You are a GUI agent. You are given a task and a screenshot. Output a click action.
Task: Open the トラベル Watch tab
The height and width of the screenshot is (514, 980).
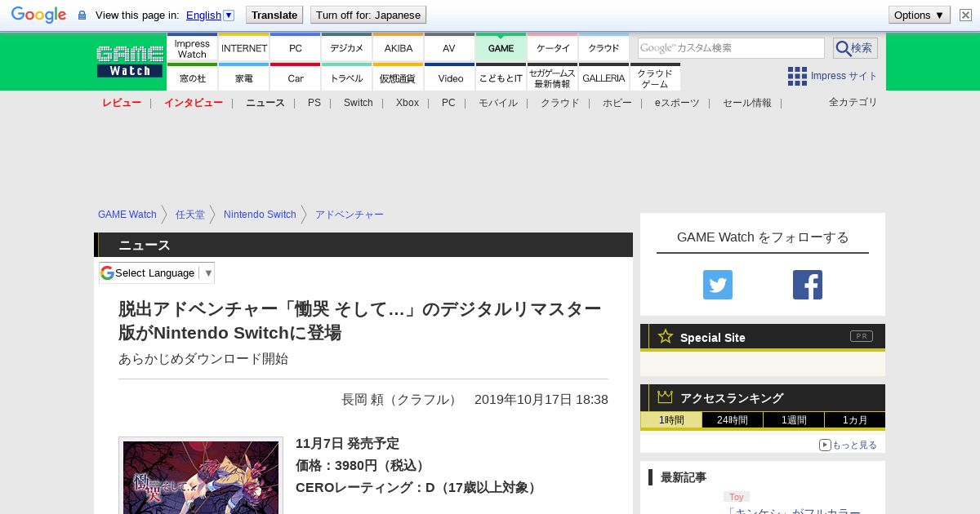[x=347, y=78]
